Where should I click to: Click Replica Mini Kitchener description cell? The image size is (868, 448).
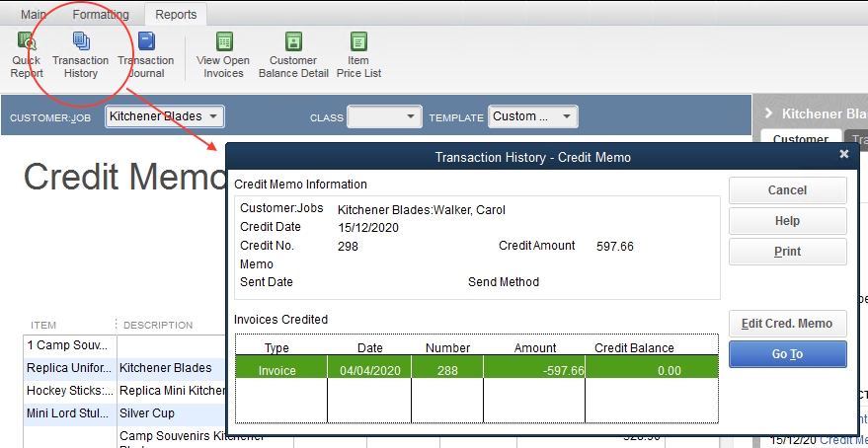tap(172, 391)
